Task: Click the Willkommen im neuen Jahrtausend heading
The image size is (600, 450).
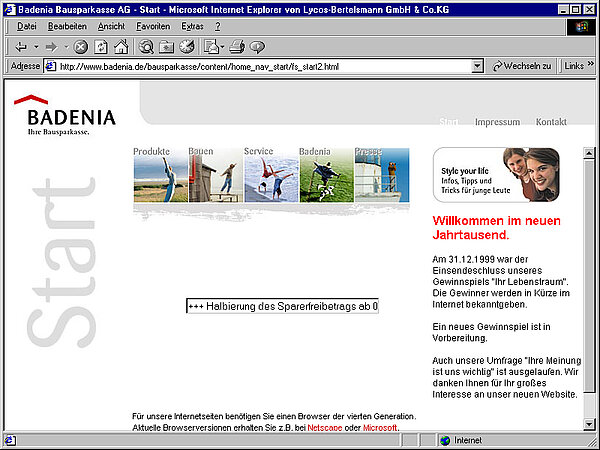Action: click(496, 228)
